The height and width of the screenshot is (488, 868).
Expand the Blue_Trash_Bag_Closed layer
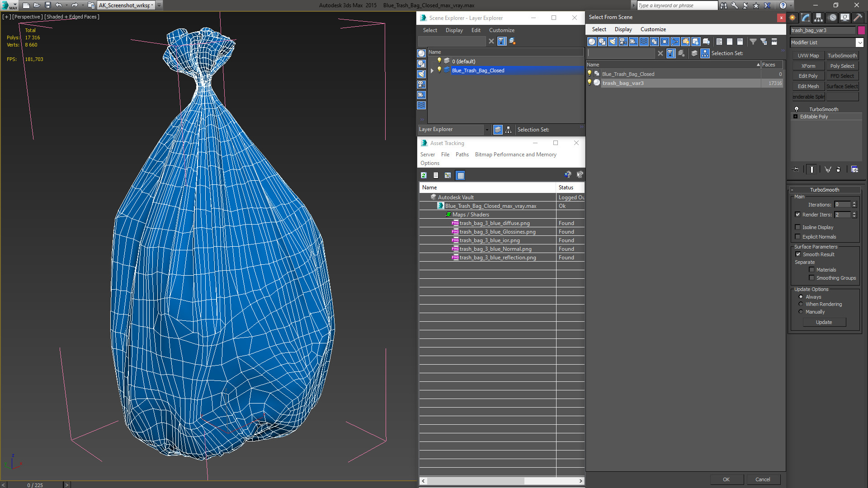[432, 70]
